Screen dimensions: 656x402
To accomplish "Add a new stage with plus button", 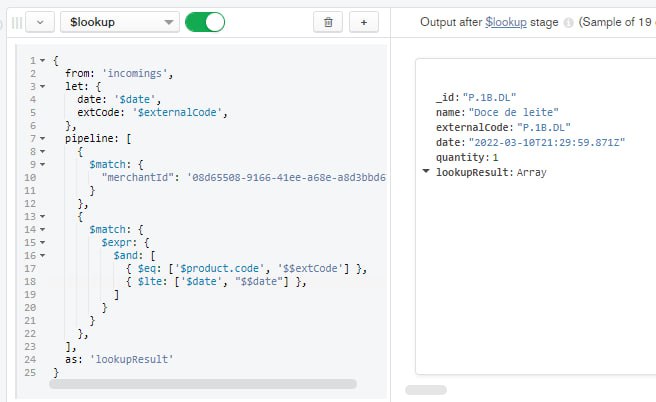I will pyautogui.click(x=364, y=22).
